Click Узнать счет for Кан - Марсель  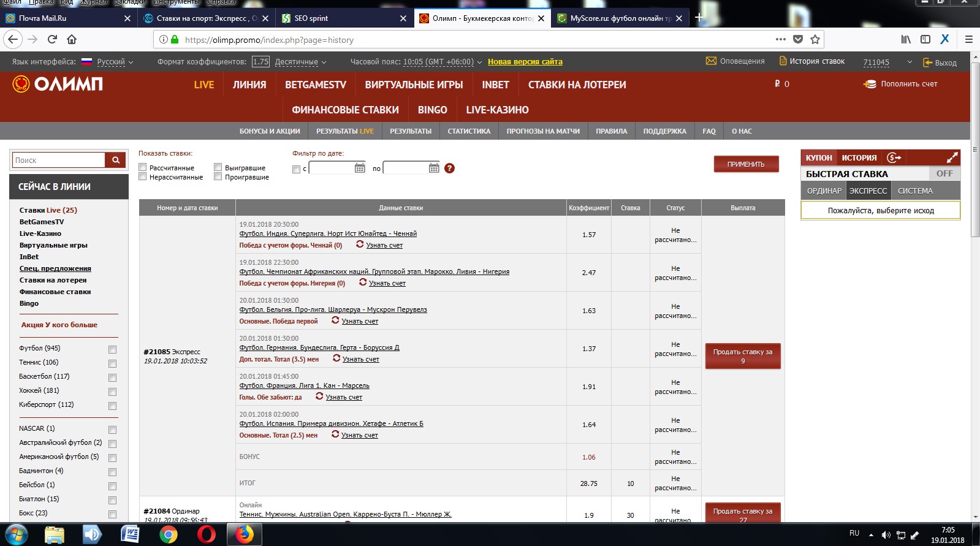[344, 397]
